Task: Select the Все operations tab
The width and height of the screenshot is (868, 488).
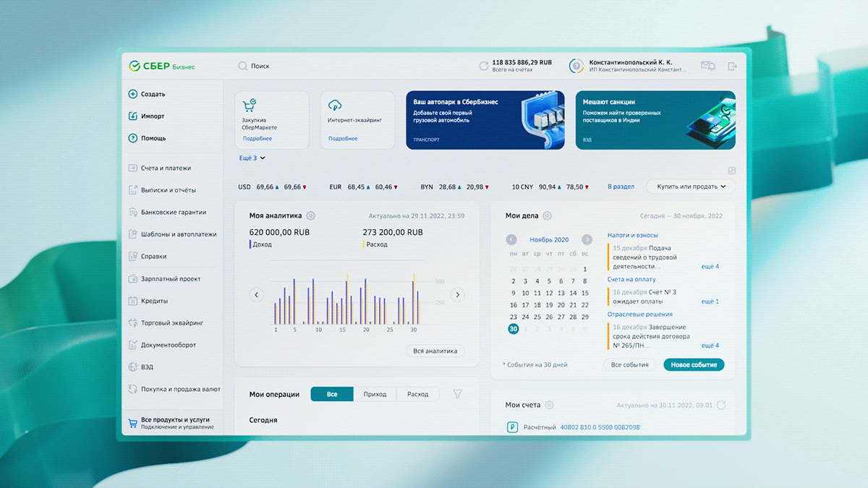Action: (x=332, y=394)
